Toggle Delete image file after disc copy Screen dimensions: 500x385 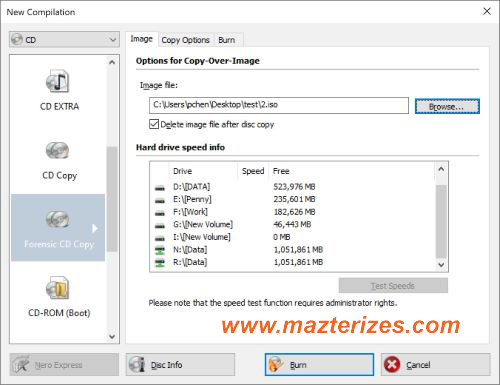tap(154, 124)
